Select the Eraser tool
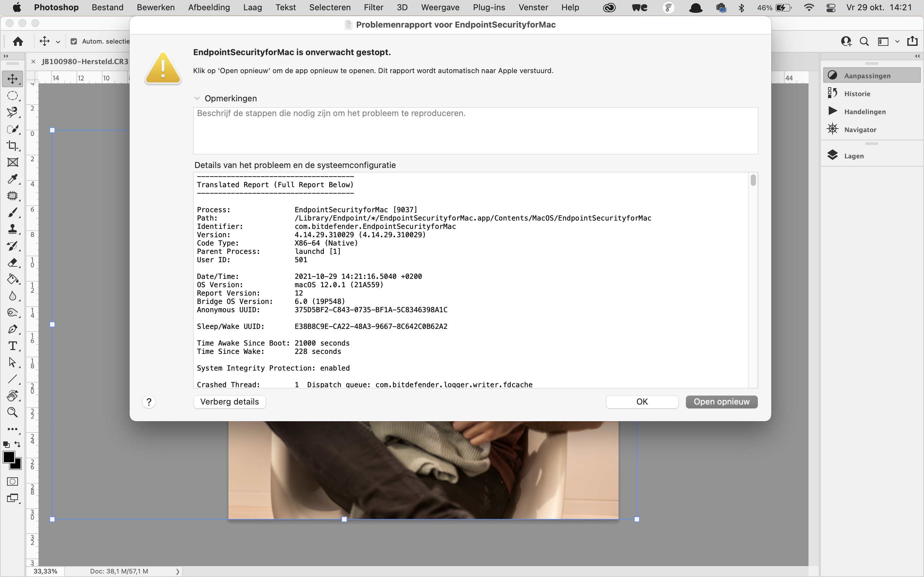 click(x=13, y=263)
